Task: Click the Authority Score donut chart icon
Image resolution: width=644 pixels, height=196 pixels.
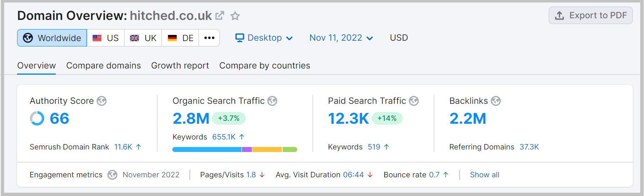Action: 37,119
